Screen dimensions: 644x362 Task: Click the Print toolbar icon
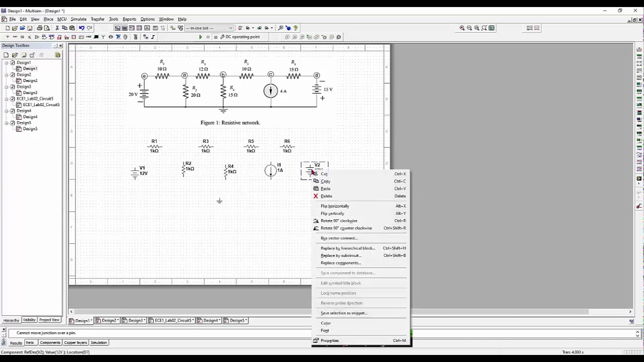(x=39, y=28)
